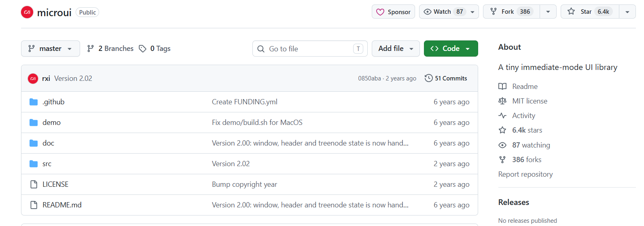Click the Watch button with eye icon
644x226 pixels.
tap(443, 12)
